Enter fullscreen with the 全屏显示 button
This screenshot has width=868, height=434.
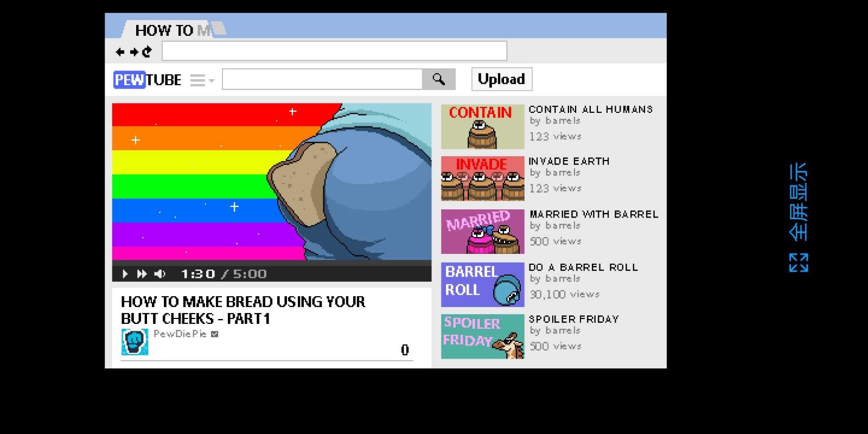pos(799,217)
